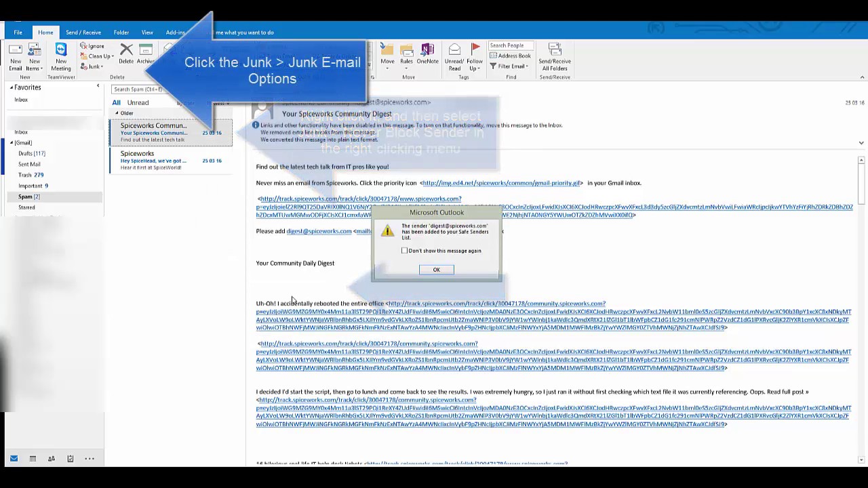Click the Ignore conversation button

click(92, 46)
